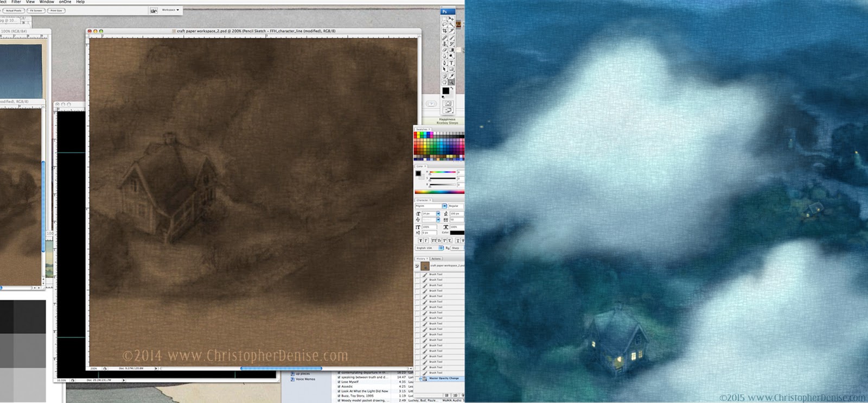Image resolution: width=868 pixels, height=403 pixels.
Task: Click the document's horizontal scrollbar
Action: pyautogui.click(x=281, y=369)
